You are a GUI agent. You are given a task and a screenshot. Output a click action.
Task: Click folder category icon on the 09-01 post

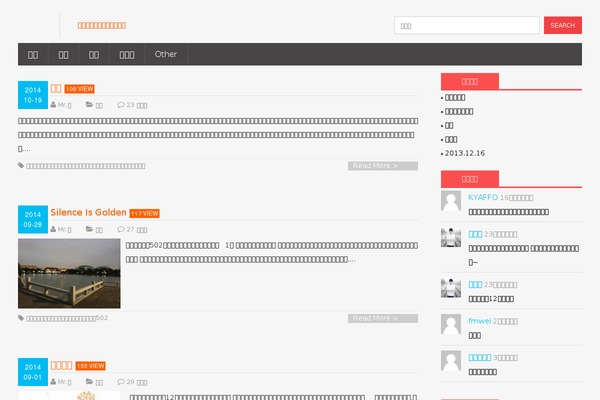click(90, 382)
